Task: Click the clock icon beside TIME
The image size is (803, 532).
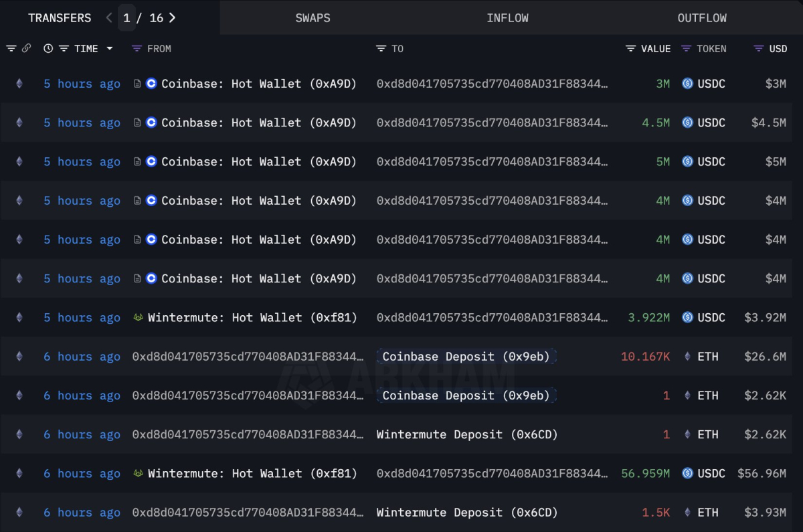Action: 48,48
